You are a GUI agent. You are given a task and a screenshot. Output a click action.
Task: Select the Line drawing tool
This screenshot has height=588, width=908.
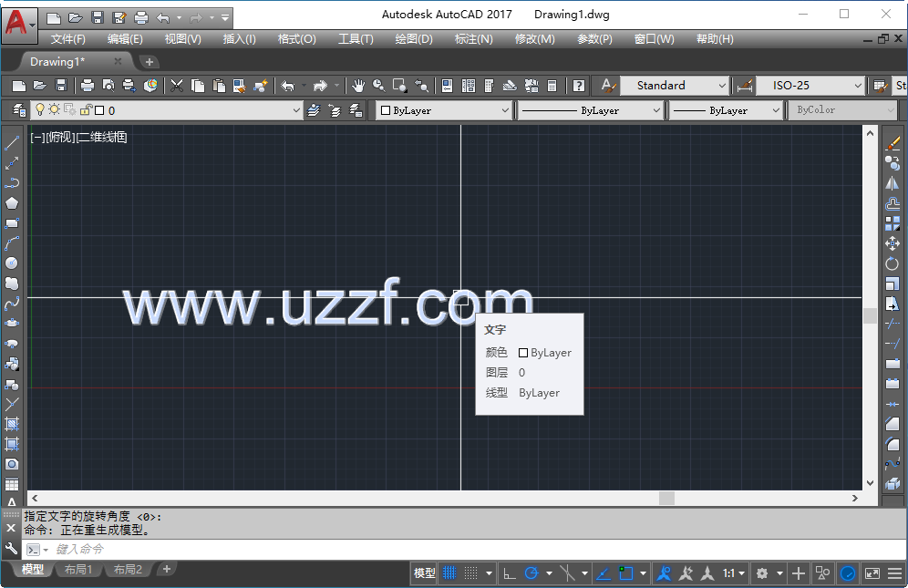click(x=12, y=142)
